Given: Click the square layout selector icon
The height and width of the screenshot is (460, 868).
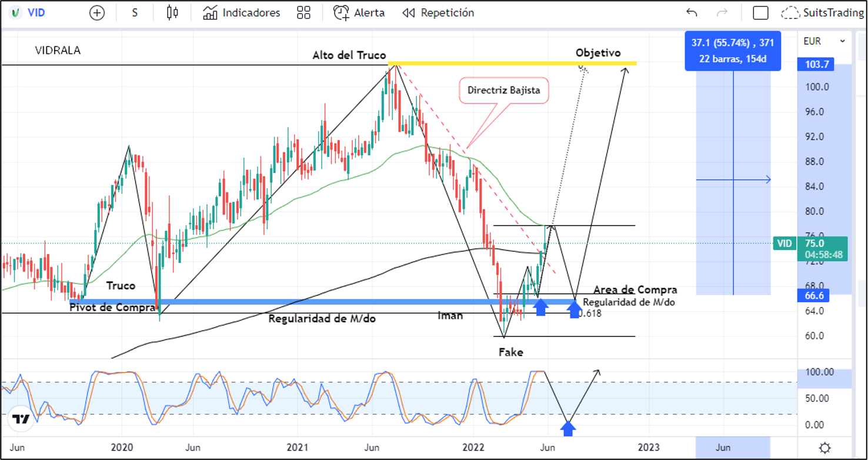Looking at the screenshot, I should click(x=760, y=12).
